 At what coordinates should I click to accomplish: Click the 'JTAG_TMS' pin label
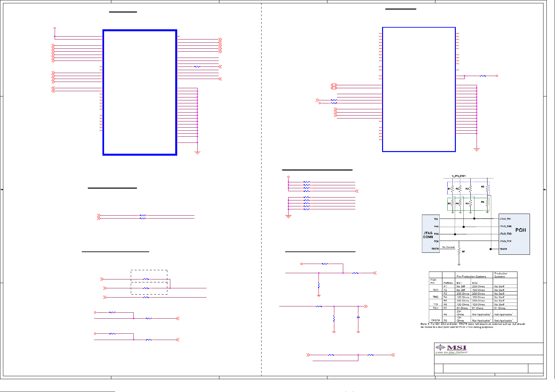[506, 226]
